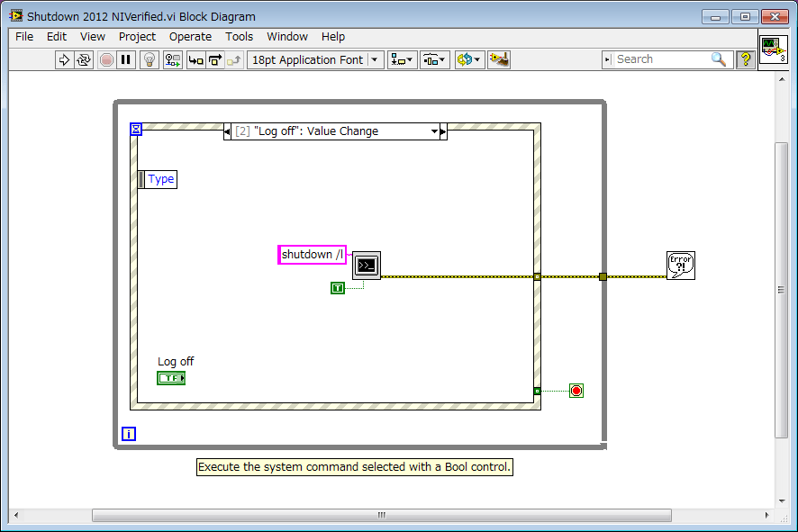Click the vertical scrollbar thumb

781,290
